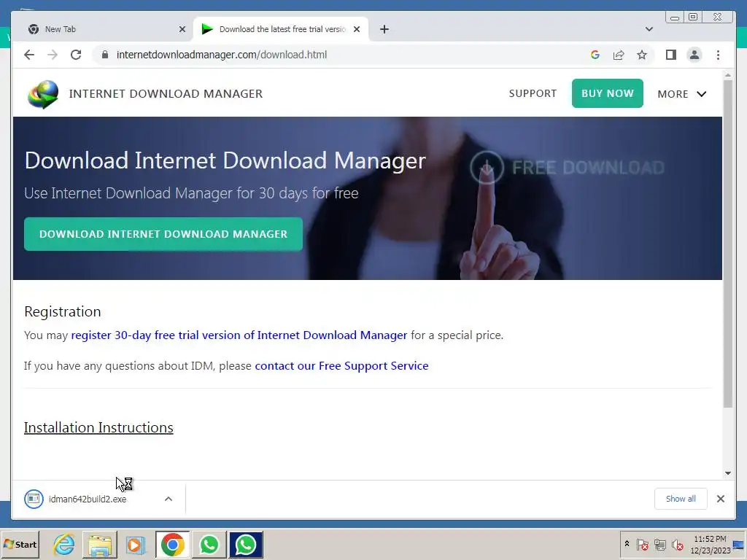Viewport: 747px width, 560px height.
Task: Close the IDM download page tab
Action: [357, 29]
